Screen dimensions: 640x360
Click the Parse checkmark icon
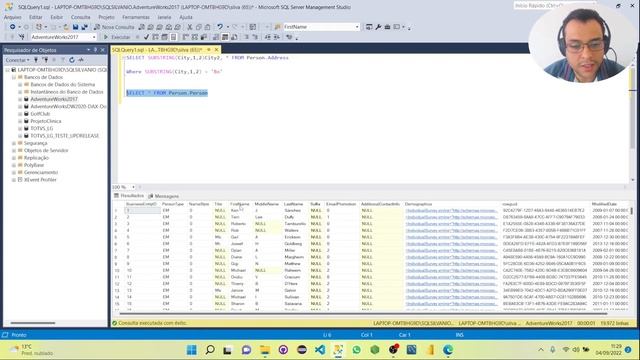click(x=146, y=37)
